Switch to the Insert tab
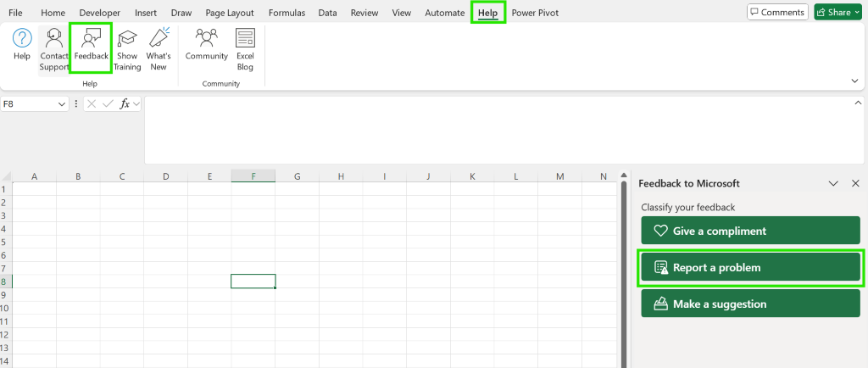Image resolution: width=868 pixels, height=368 pixels. point(146,13)
